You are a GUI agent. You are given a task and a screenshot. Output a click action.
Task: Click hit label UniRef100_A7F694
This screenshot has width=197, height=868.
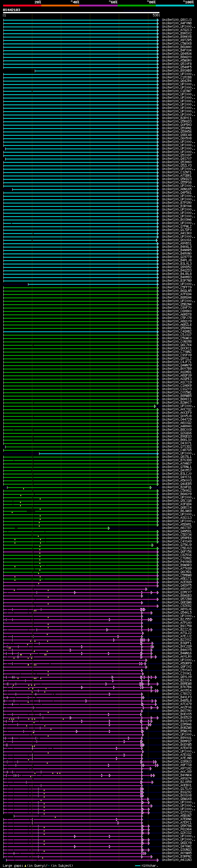[177, 294]
